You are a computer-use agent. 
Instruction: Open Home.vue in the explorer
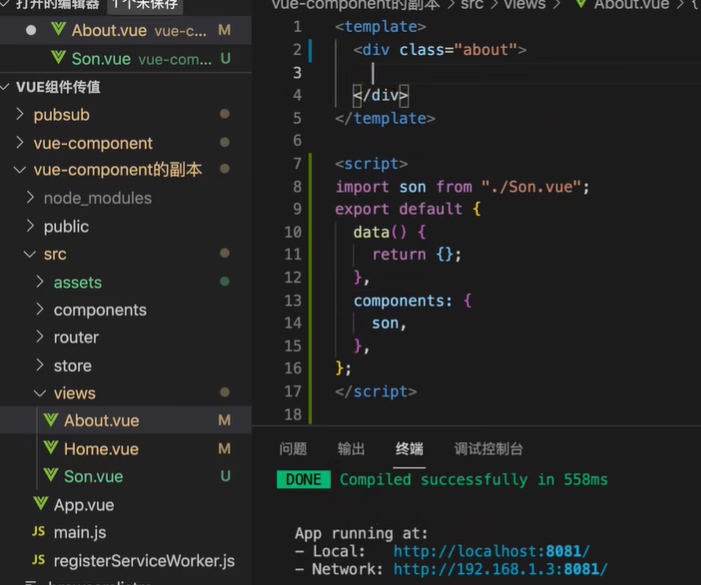click(x=126, y=448)
